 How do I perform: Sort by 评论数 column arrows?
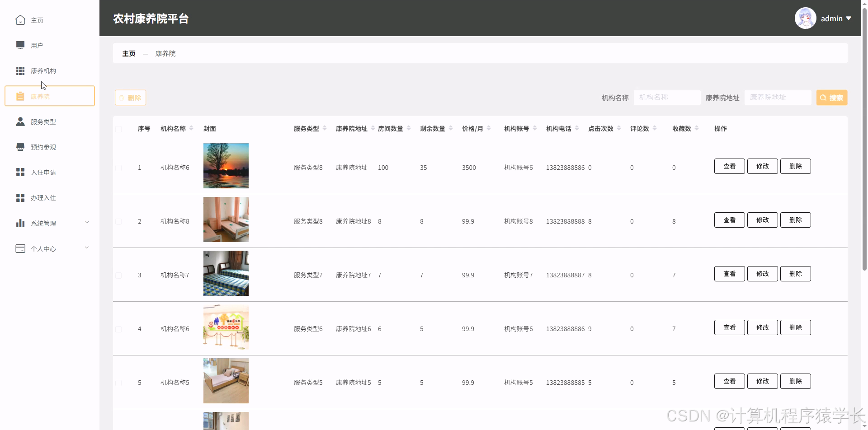click(655, 128)
